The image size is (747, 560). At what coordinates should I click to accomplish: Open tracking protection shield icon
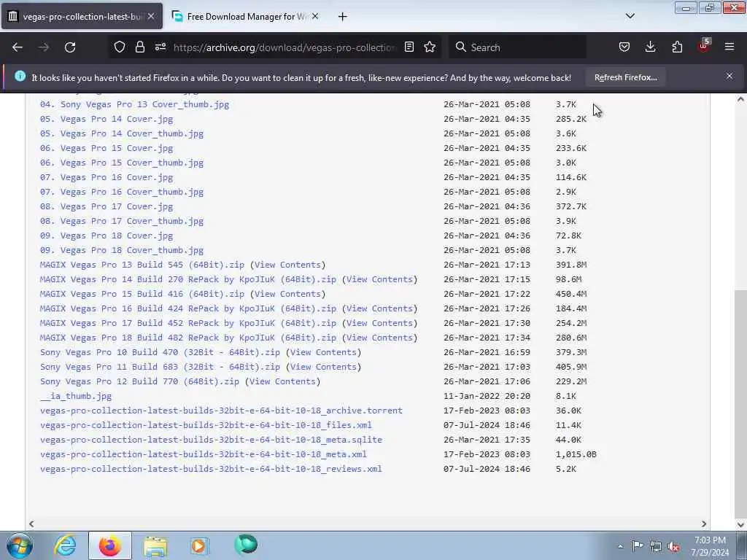pyautogui.click(x=119, y=47)
